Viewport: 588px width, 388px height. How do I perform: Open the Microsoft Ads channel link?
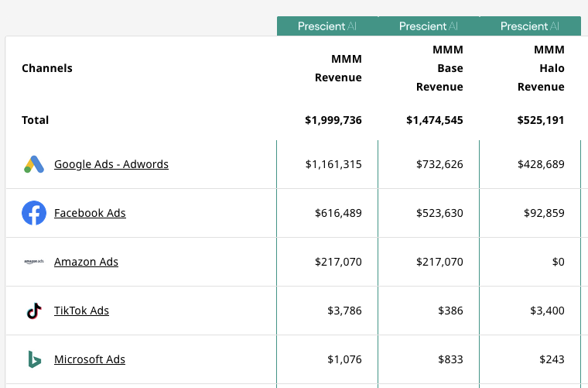coord(90,359)
